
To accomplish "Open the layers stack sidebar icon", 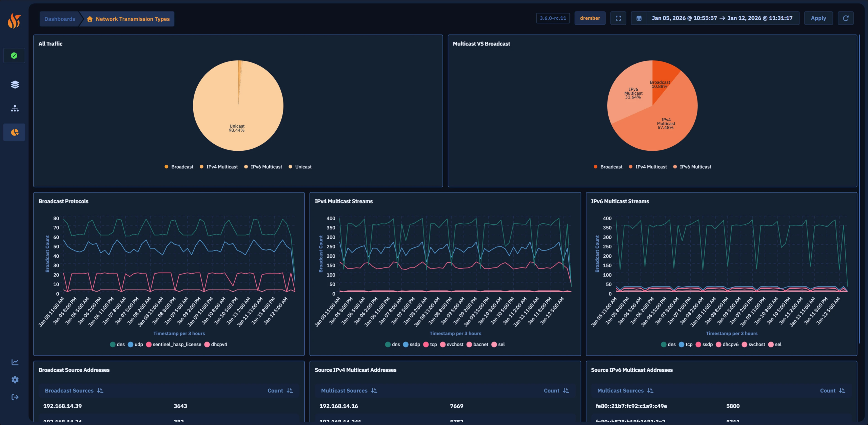I will click(x=15, y=85).
